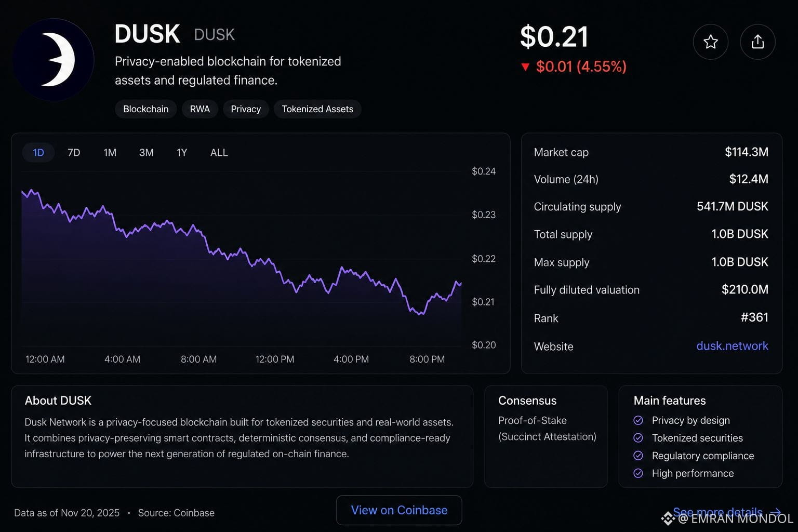Add DUSK to favorites with star icon
The width and height of the screenshot is (798, 532).
710,42
